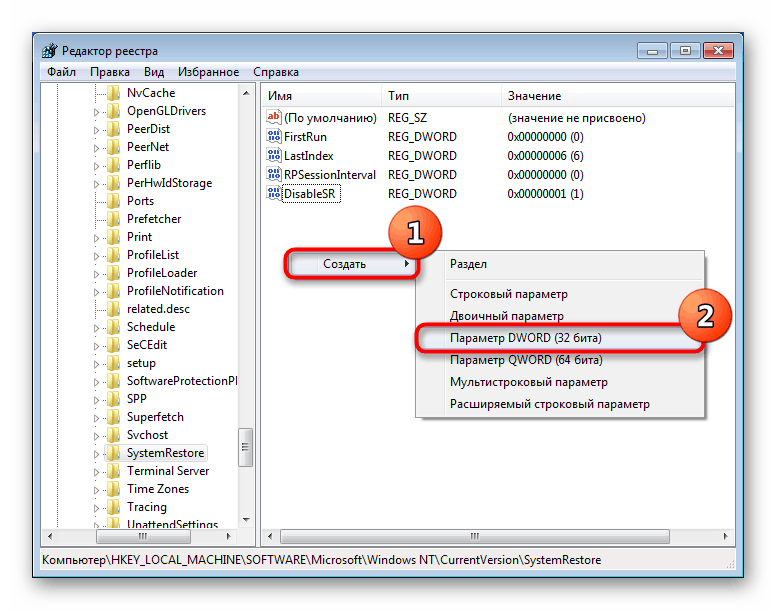Click the related.desc folder icon
Viewport: 776px width, 610px height.
click(x=114, y=309)
